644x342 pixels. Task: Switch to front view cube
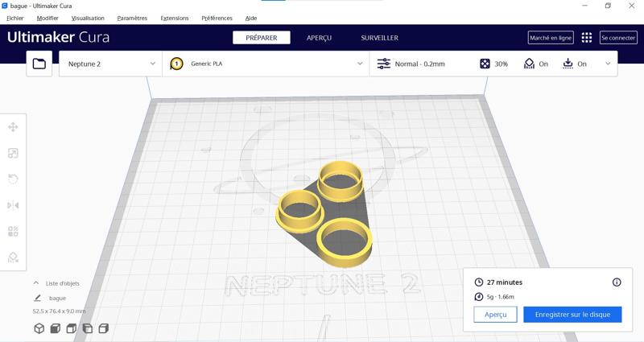point(55,328)
